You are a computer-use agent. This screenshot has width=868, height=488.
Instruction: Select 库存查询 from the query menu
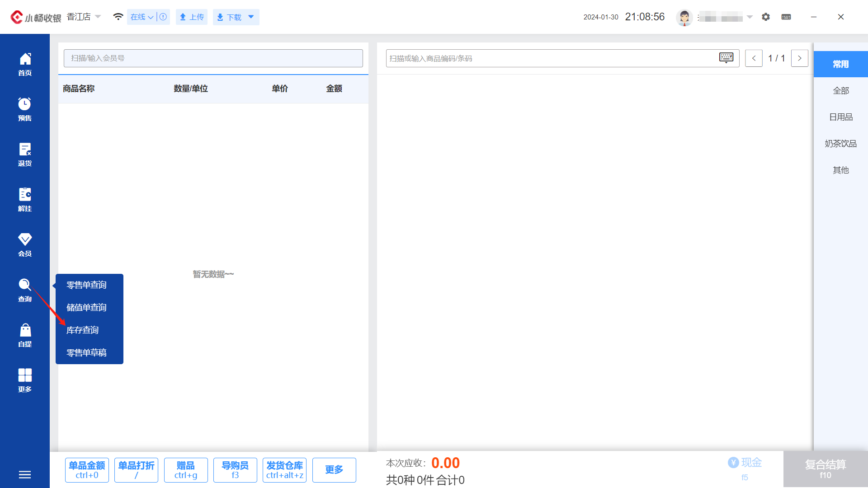pos(83,330)
